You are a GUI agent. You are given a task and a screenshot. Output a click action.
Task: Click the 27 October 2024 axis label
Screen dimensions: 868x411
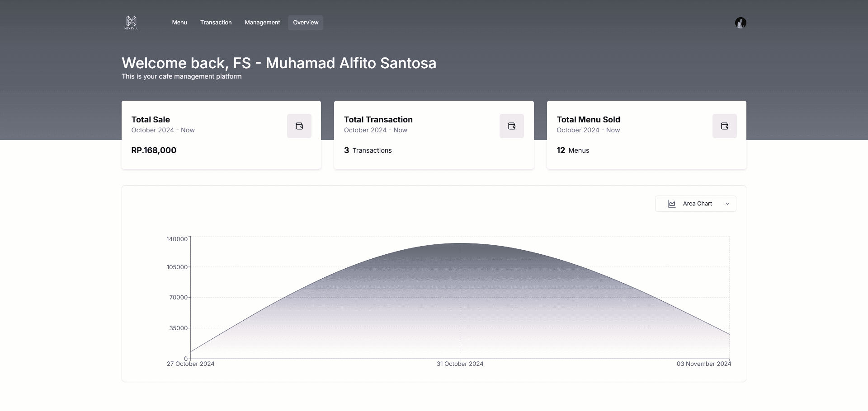click(190, 364)
